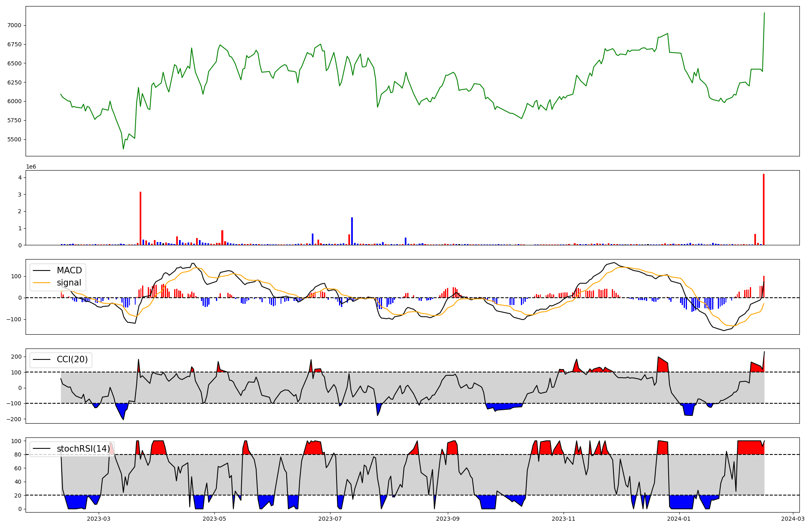Click the tall blue volume bar in July 2023

pyautogui.click(x=352, y=231)
